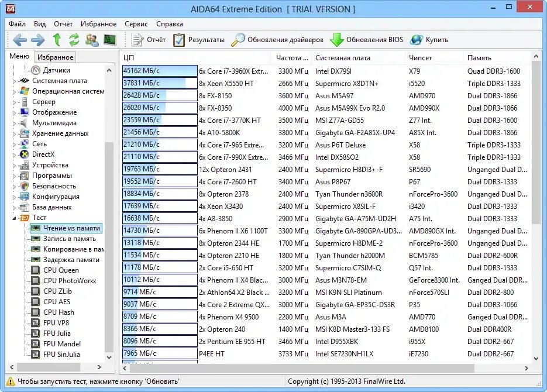This screenshot has width=547, height=392.
Task: Click the База данных icon
Action: (x=25, y=207)
